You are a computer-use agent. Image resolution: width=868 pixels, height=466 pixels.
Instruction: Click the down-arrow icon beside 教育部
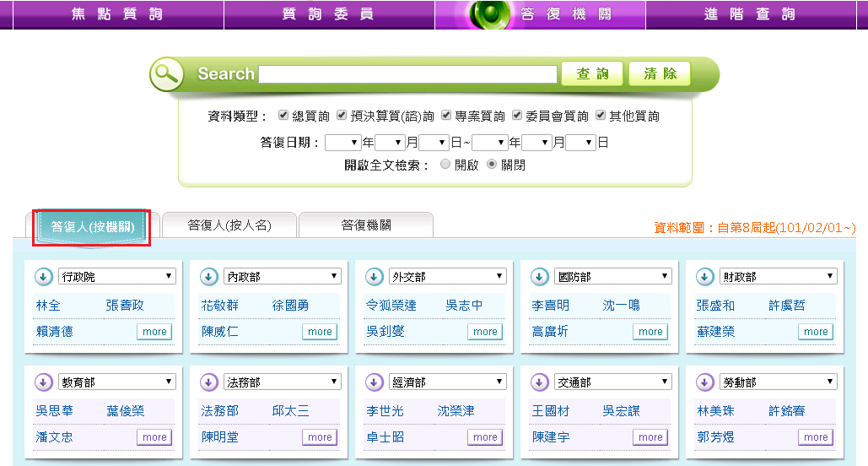coord(42,382)
